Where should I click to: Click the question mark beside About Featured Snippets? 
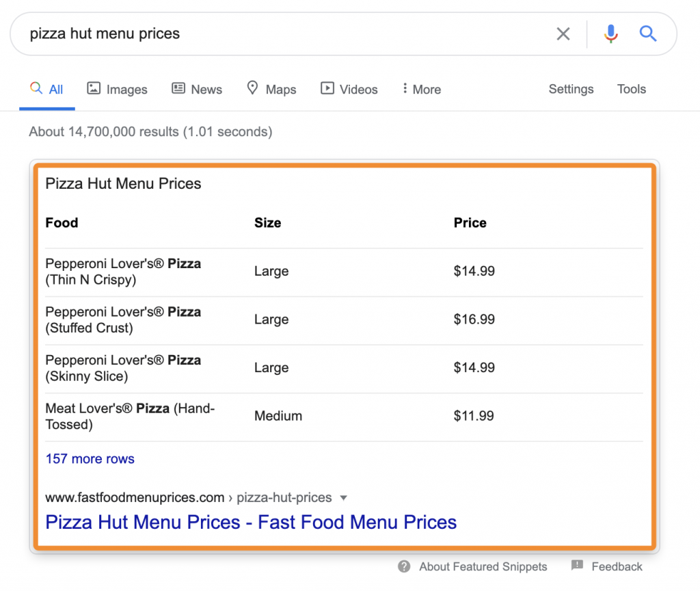tap(404, 566)
